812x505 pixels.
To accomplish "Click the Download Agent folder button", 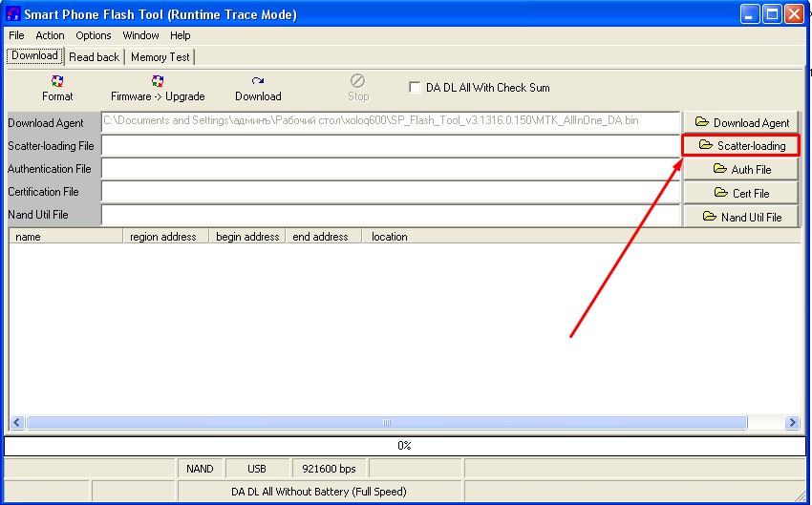I will point(741,122).
